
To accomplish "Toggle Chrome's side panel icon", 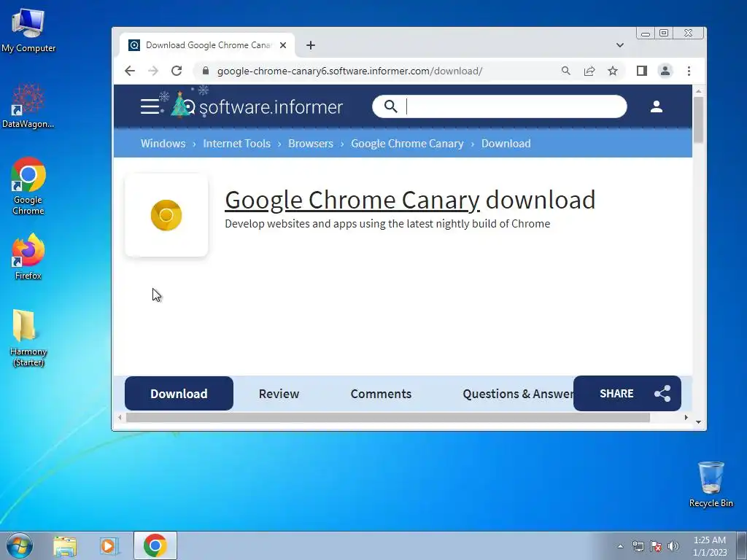I will pyautogui.click(x=642, y=71).
